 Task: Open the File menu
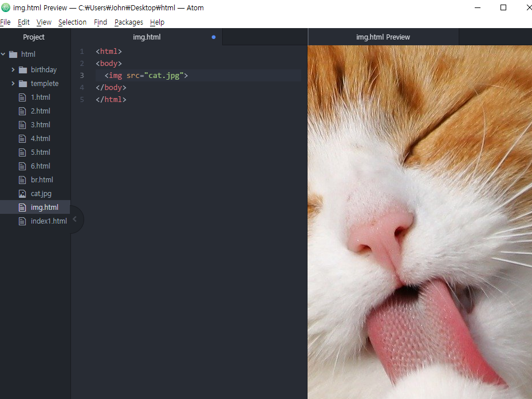(x=5, y=22)
